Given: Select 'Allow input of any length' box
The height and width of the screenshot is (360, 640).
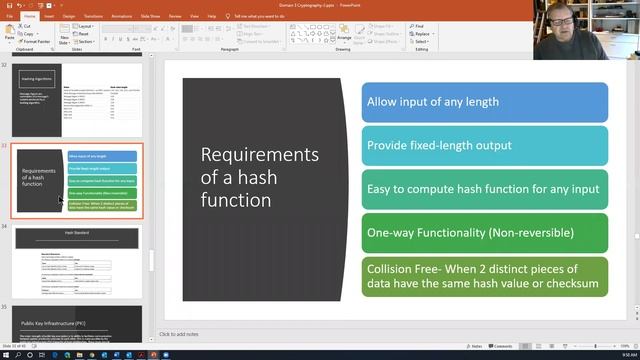Looking at the screenshot, I should click(485, 102).
